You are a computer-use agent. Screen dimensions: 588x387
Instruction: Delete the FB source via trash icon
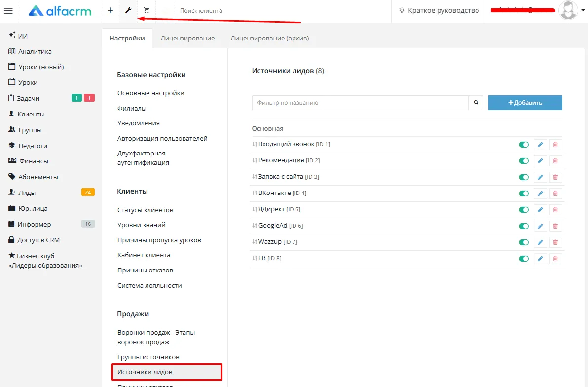tap(555, 259)
